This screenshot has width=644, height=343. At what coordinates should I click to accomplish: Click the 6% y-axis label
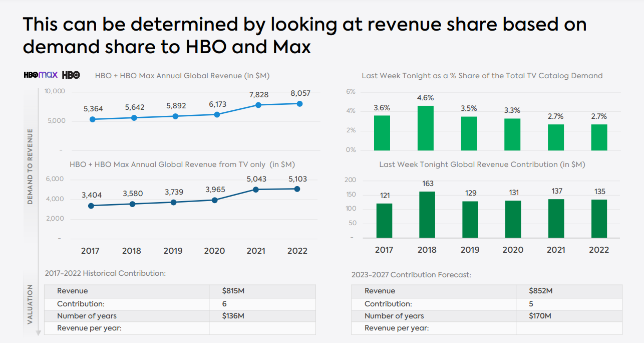351,92
